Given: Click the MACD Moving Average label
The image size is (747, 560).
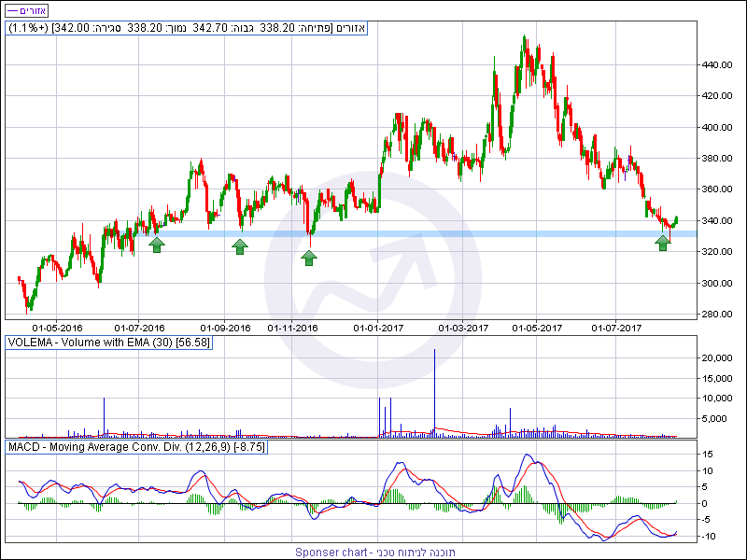Looking at the screenshot, I should click(x=137, y=448).
